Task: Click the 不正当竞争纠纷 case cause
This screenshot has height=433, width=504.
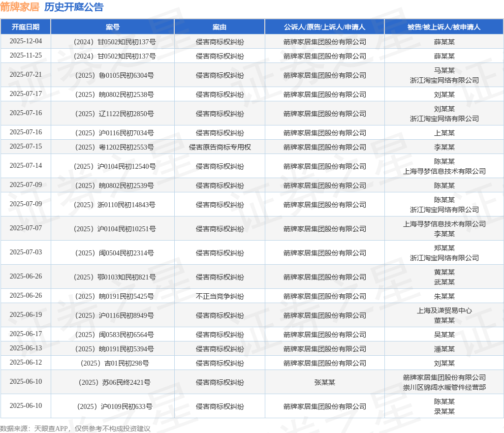Action: 220,297
